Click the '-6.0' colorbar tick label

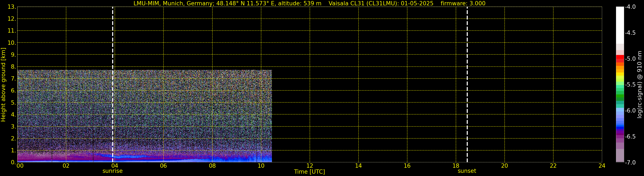630,111
